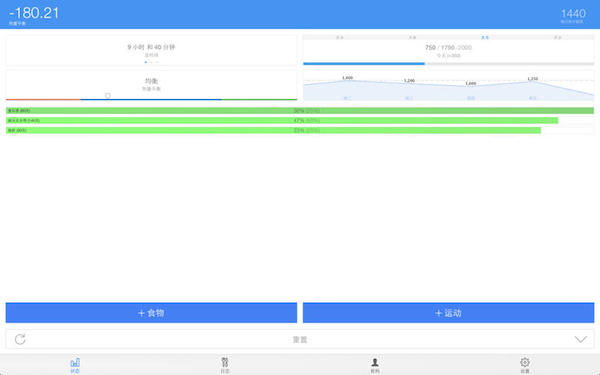Image resolution: width=600 pixels, height=375 pixels.
Task: Tap the +运动 add exercise button
Action: click(x=448, y=313)
